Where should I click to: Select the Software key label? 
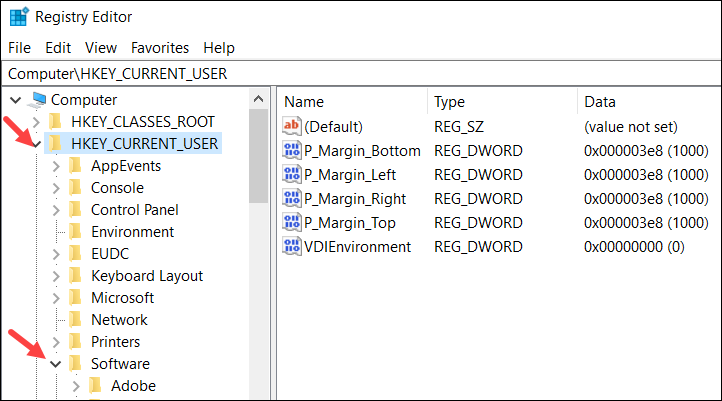(120, 364)
